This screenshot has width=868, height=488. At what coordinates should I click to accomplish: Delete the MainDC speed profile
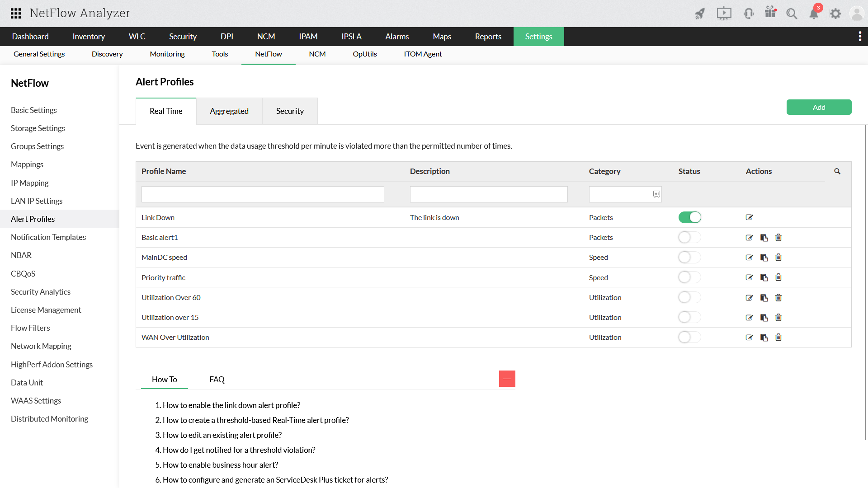coord(778,258)
